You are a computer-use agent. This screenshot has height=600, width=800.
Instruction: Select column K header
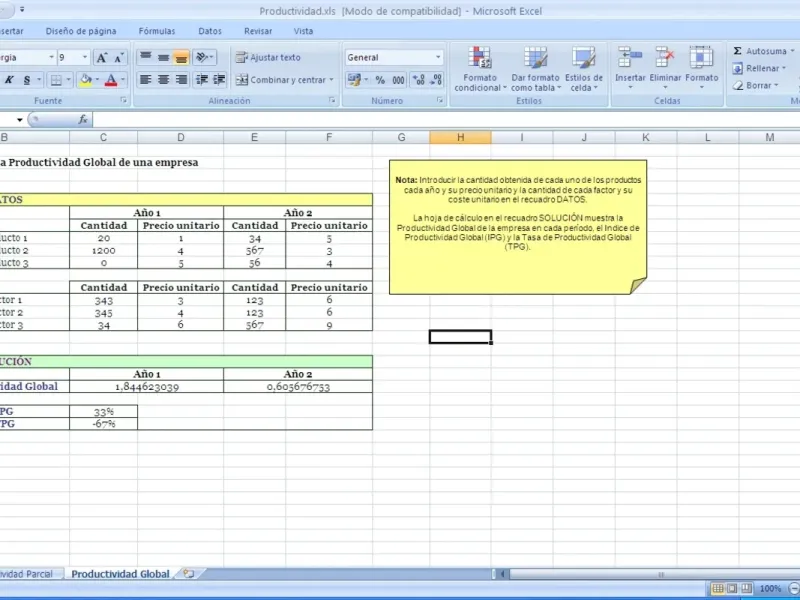click(x=645, y=137)
